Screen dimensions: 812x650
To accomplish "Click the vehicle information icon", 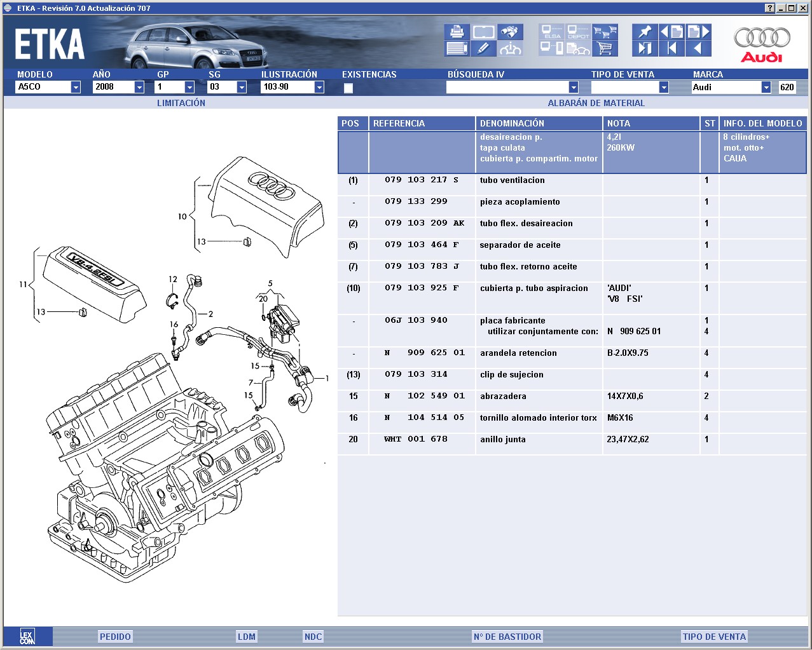I will [x=510, y=48].
